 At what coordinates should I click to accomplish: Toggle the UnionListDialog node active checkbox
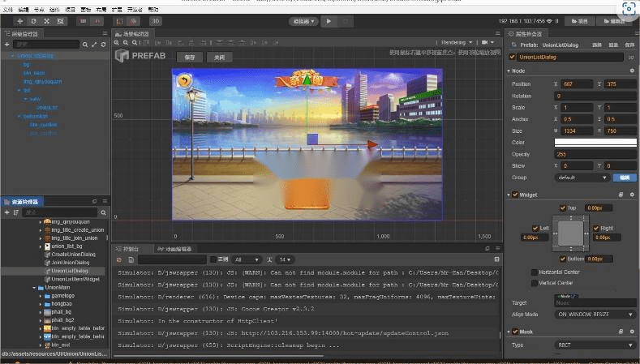point(513,57)
